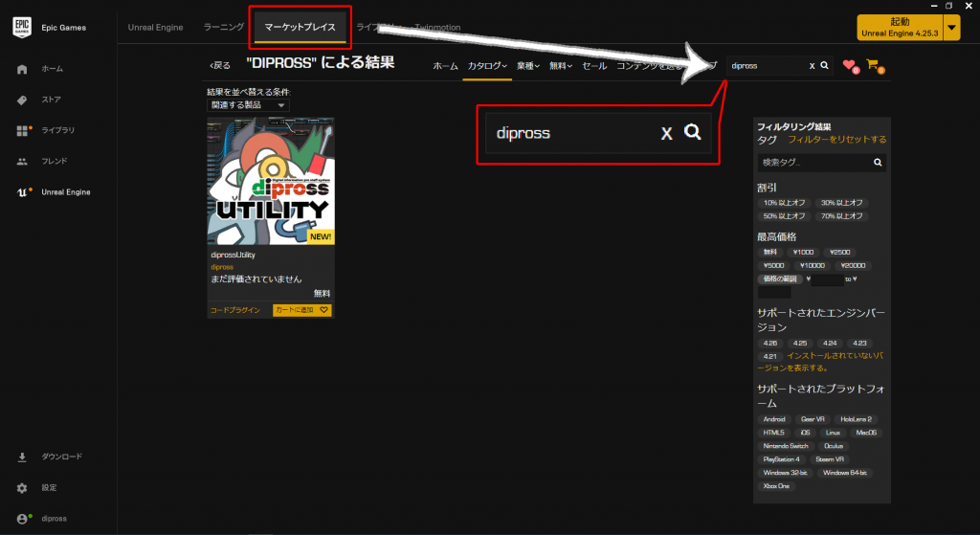Switch to the マーケットプレイス tab
The height and width of the screenshot is (535, 980).
click(x=300, y=27)
